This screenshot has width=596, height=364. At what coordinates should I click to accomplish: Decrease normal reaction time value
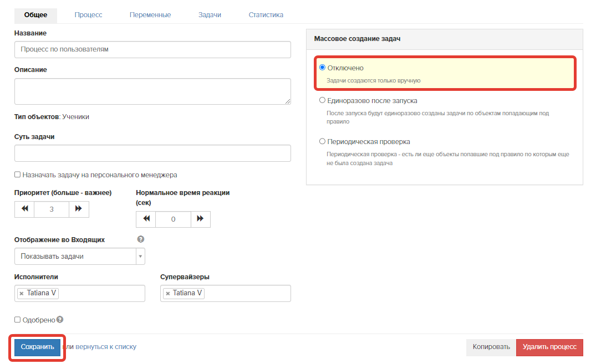146,219
